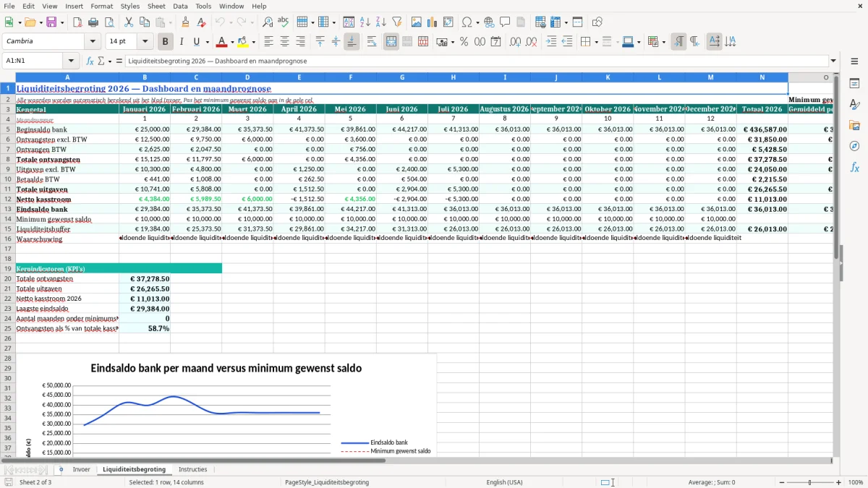Align text right
This screenshot has height=488, width=868.
pyautogui.click(x=300, y=42)
